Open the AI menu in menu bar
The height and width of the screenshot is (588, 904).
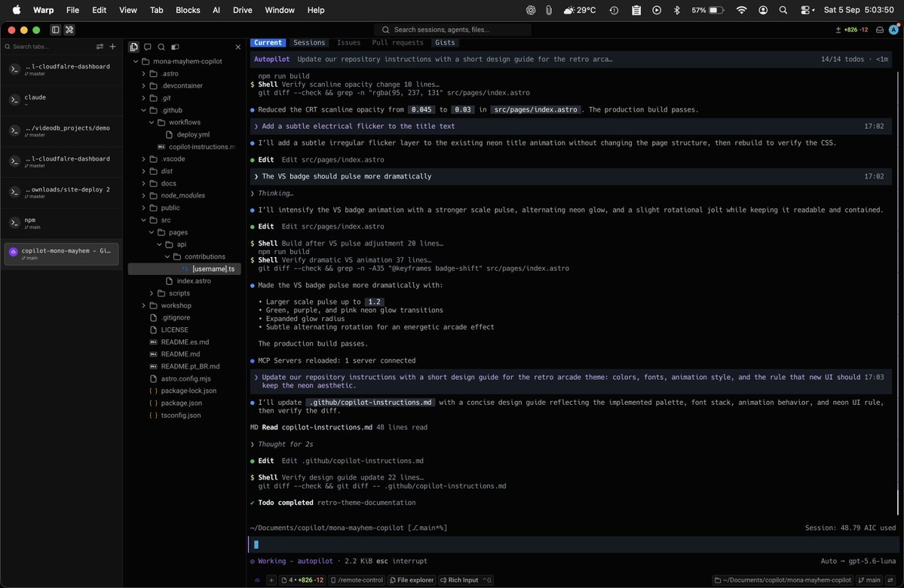[x=216, y=10]
